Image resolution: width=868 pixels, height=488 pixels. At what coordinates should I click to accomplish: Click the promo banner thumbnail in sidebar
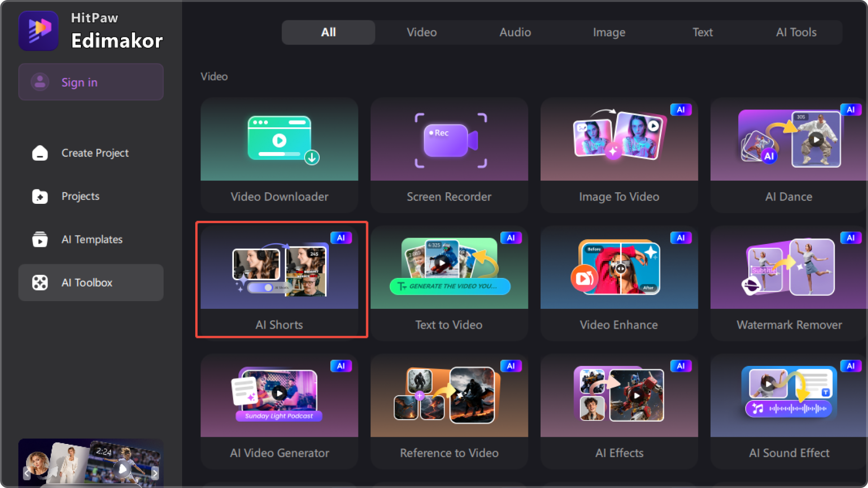click(x=91, y=463)
